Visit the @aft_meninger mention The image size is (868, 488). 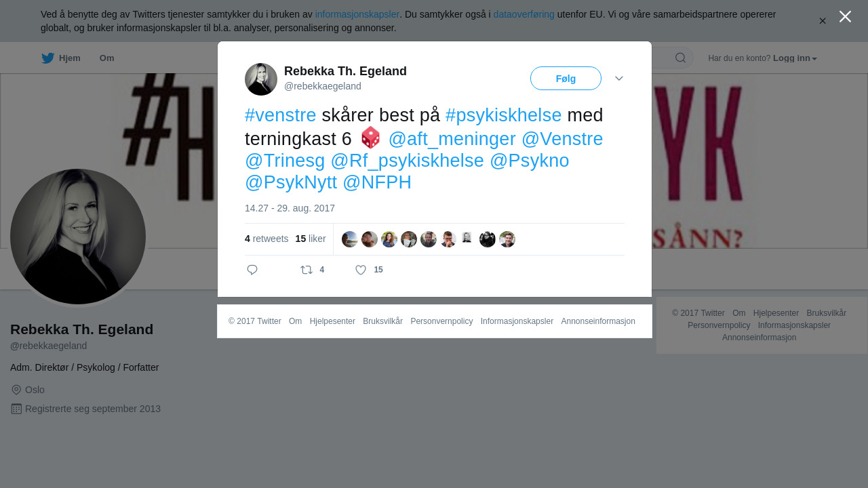452,139
